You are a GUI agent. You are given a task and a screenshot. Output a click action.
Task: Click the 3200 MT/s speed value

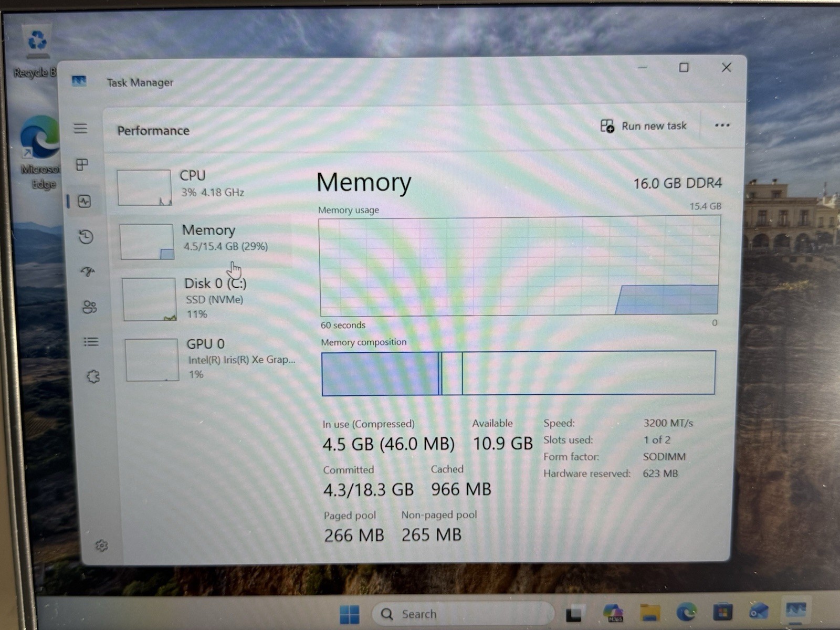[x=668, y=423]
